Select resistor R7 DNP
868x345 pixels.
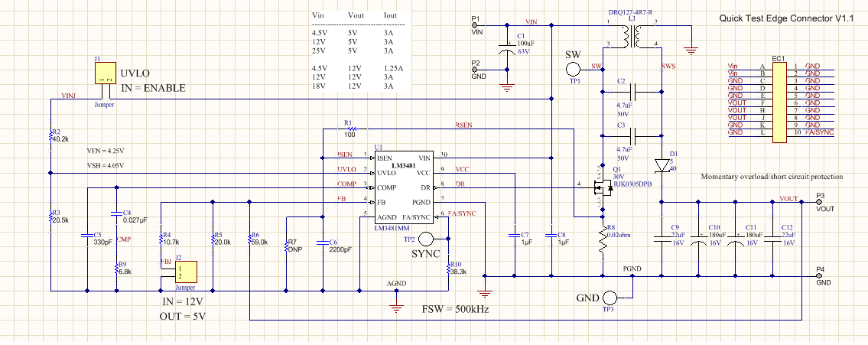286,246
